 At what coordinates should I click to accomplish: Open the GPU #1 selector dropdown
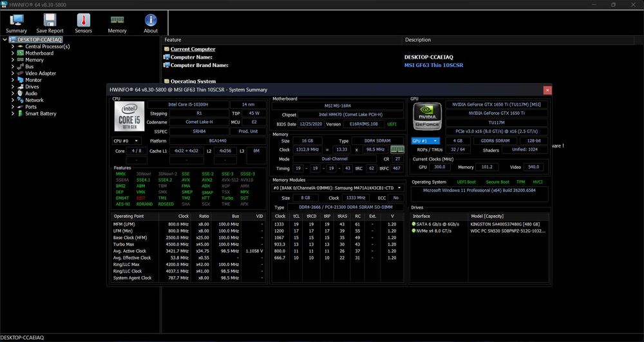point(426,140)
